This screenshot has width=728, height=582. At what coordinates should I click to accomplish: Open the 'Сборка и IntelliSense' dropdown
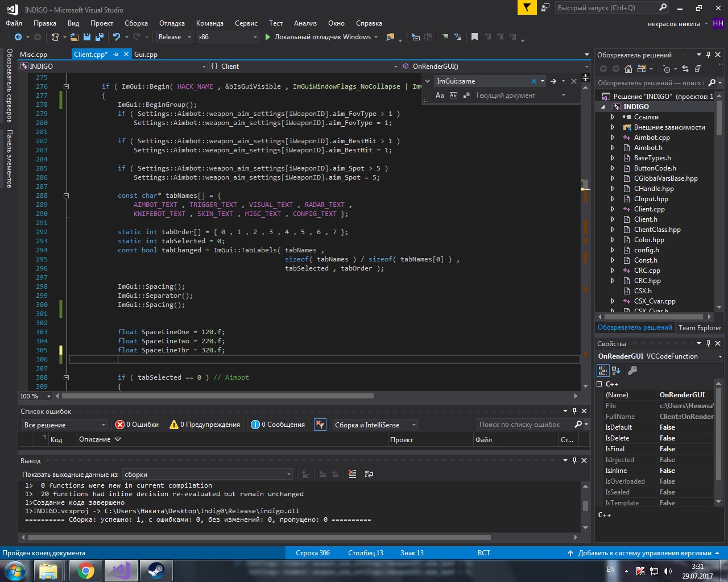point(375,425)
